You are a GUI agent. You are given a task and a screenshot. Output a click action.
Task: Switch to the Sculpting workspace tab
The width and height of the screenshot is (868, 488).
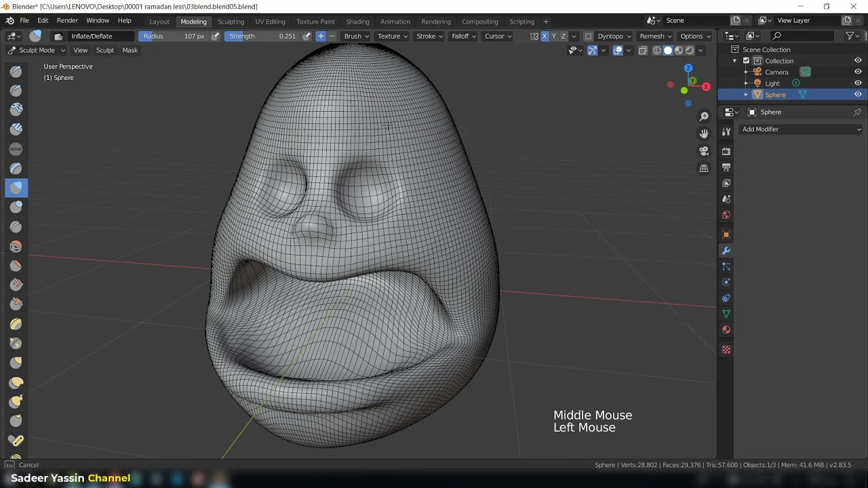click(x=231, y=22)
